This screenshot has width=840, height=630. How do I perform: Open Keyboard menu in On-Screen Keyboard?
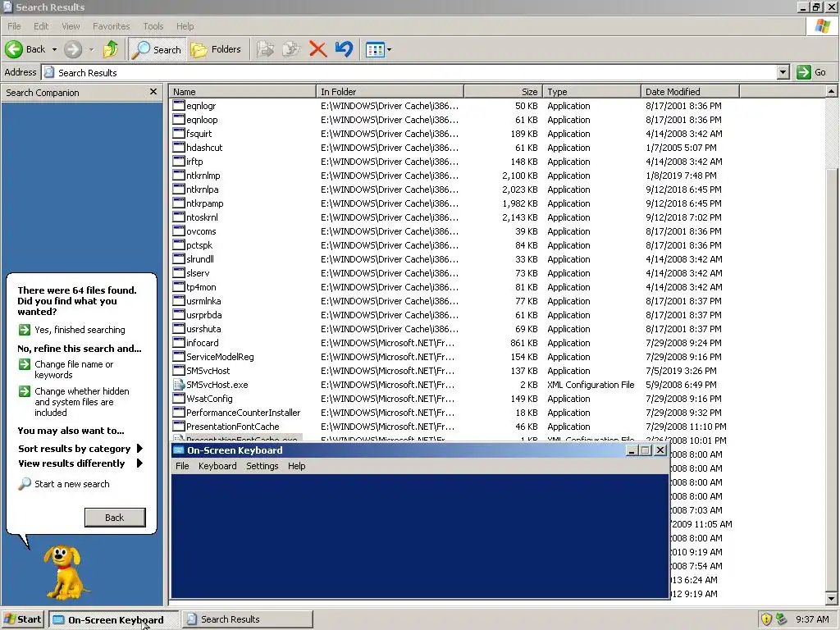pyautogui.click(x=217, y=466)
